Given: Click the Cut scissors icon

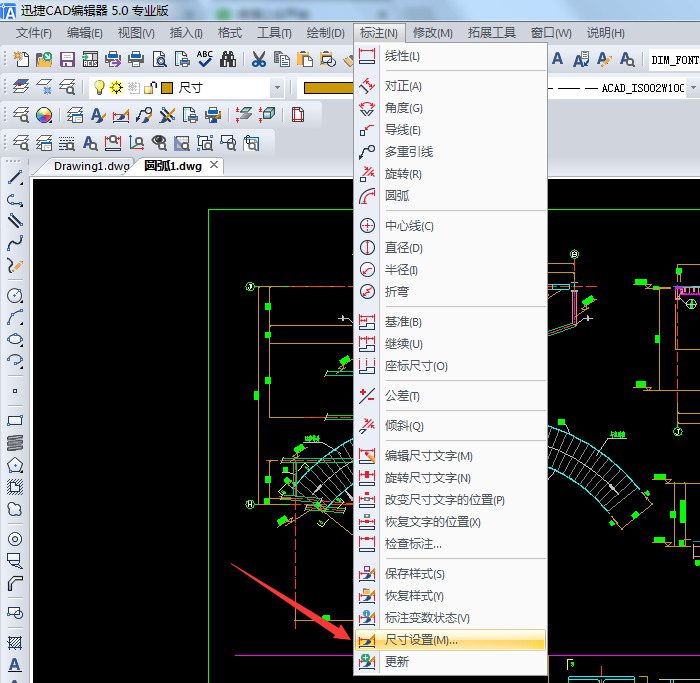Looking at the screenshot, I should click(258, 59).
